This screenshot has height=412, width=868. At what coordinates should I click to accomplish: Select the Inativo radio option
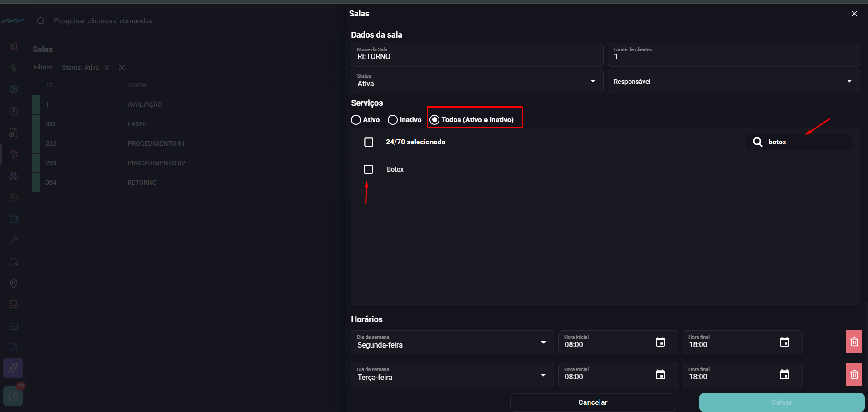(393, 120)
